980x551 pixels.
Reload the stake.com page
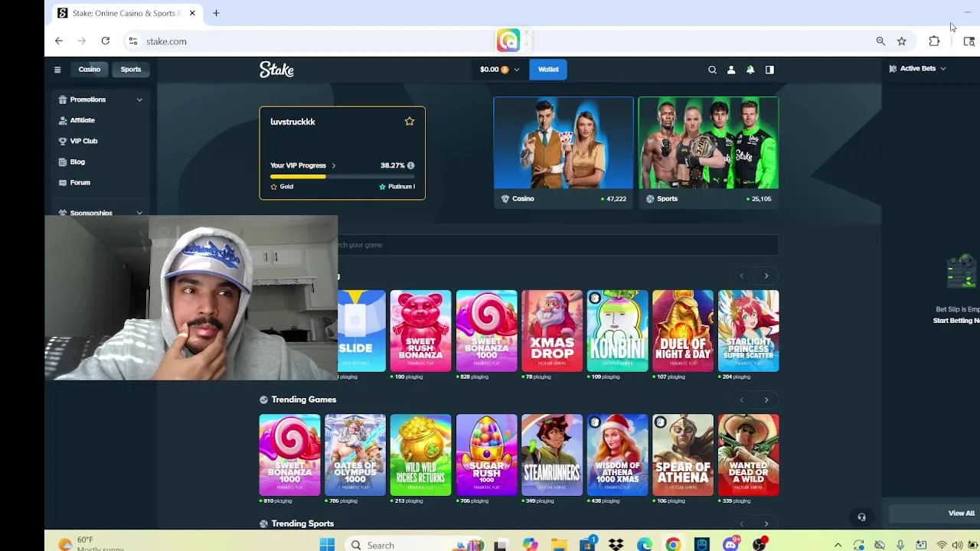click(x=105, y=41)
